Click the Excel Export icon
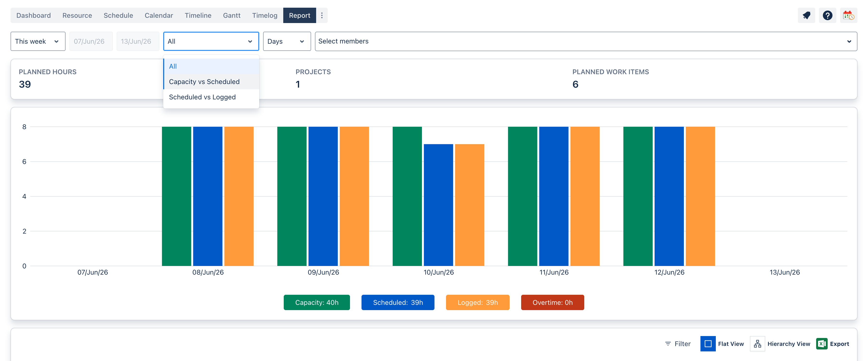Screen dimensions: 868x361 822,344
